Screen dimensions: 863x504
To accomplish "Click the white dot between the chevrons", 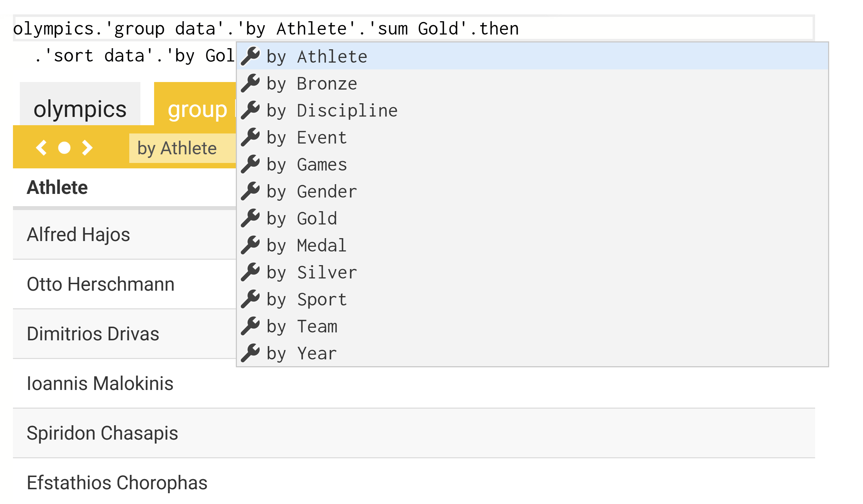I will pos(64,147).
